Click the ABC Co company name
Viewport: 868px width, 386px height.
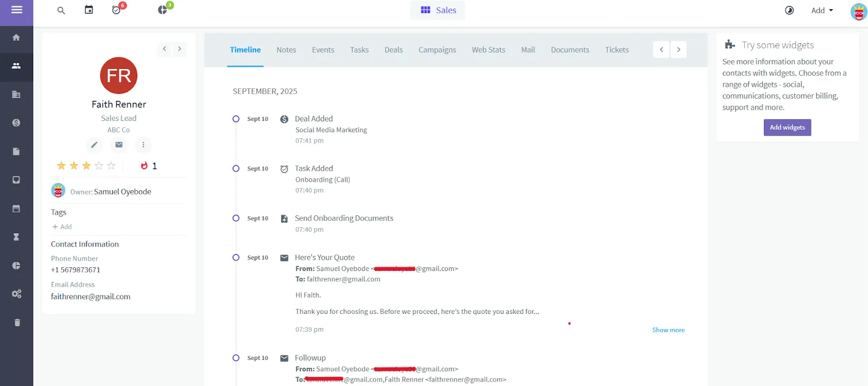click(x=118, y=130)
